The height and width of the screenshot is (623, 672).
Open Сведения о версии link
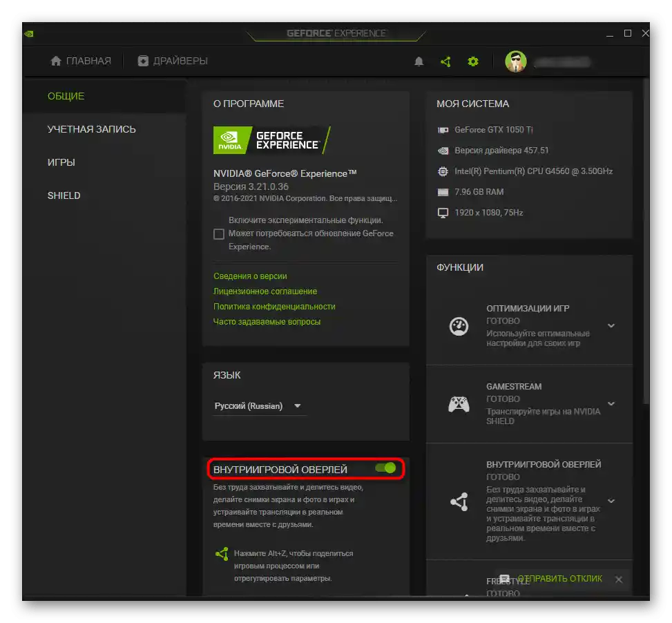(250, 276)
